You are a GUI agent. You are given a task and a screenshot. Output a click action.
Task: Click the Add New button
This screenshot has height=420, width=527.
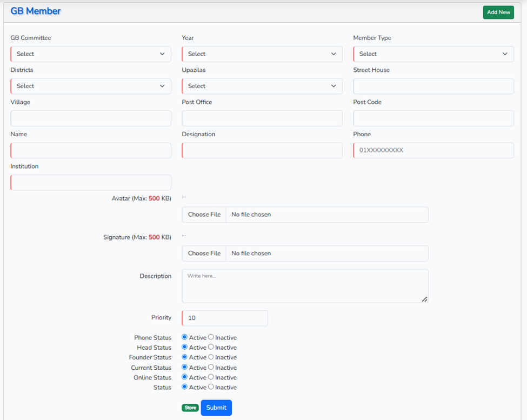498,12
